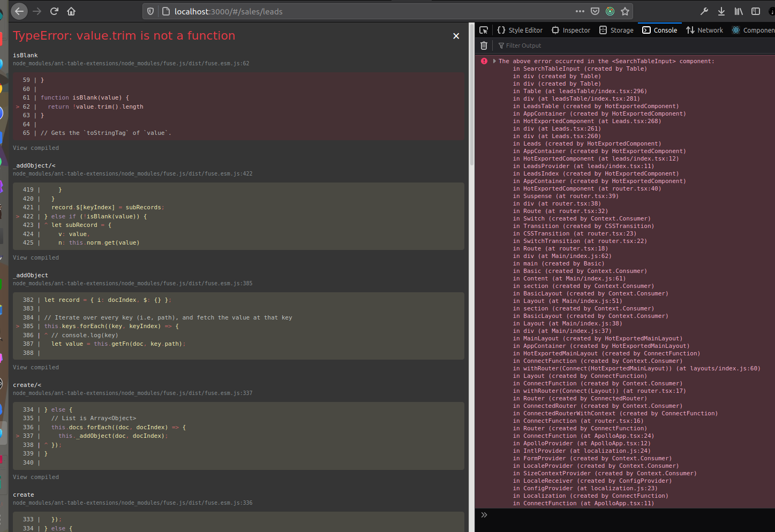Go back to the previous page
775x532 pixels.
19,11
